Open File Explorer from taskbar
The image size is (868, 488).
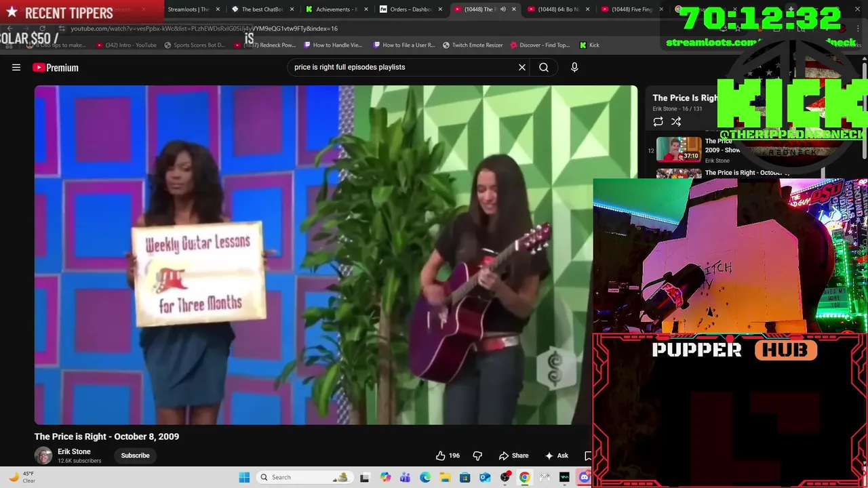446,477
